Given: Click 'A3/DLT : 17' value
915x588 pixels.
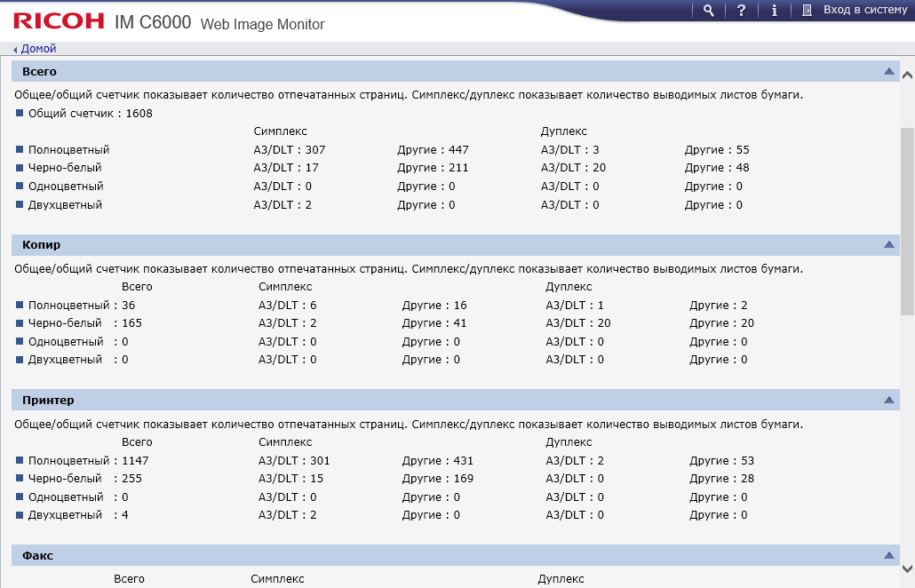Looking at the screenshot, I should click(286, 167).
